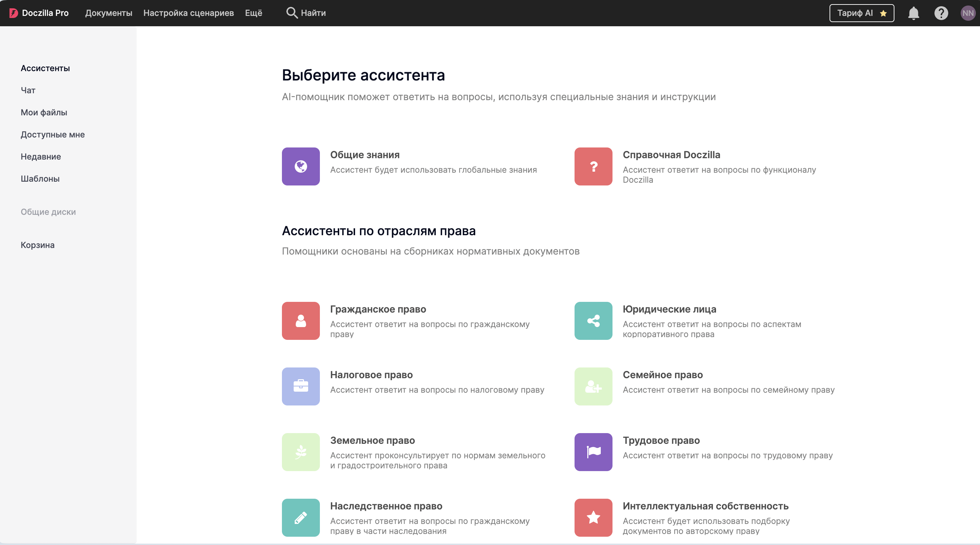Go to Ассистенты in sidebar

pos(45,68)
